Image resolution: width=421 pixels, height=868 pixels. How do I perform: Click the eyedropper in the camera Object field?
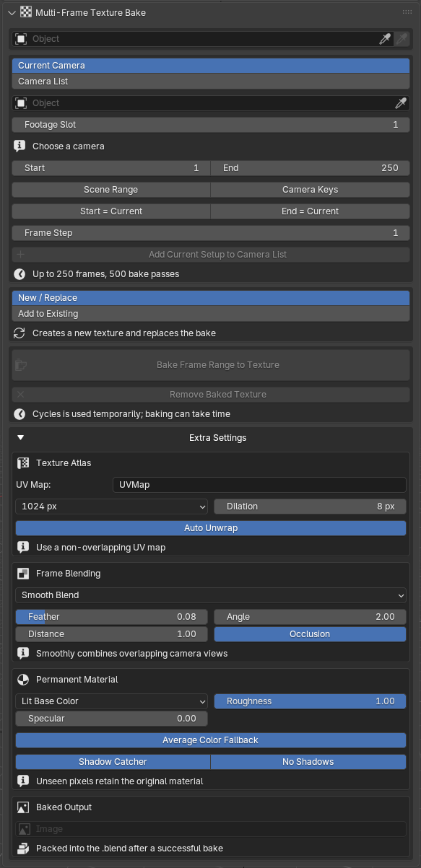click(x=401, y=103)
